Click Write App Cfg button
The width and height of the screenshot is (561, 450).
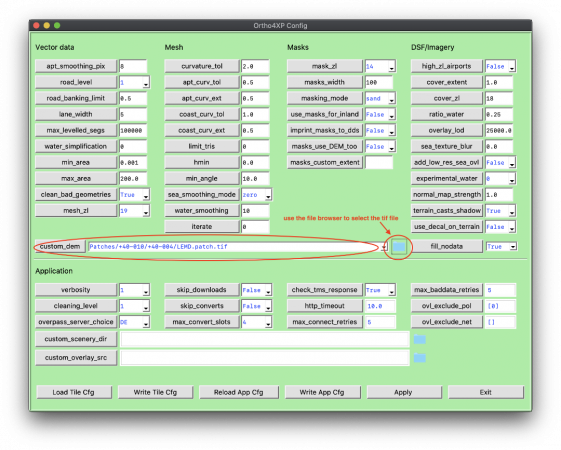point(322,392)
